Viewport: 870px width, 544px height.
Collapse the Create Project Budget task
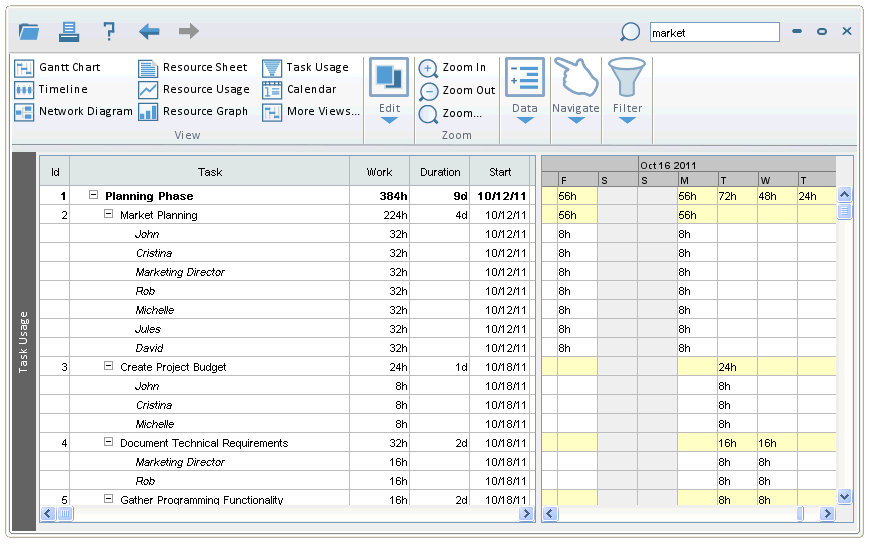[x=109, y=367]
